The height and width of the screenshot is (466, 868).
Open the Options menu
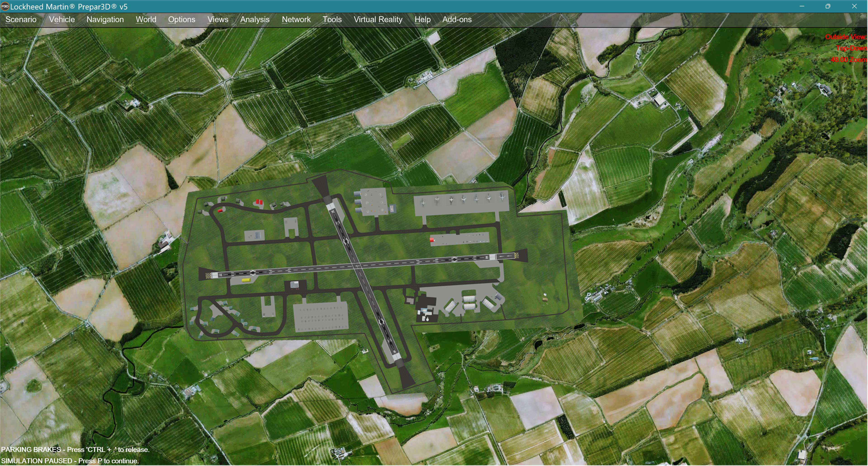182,19
